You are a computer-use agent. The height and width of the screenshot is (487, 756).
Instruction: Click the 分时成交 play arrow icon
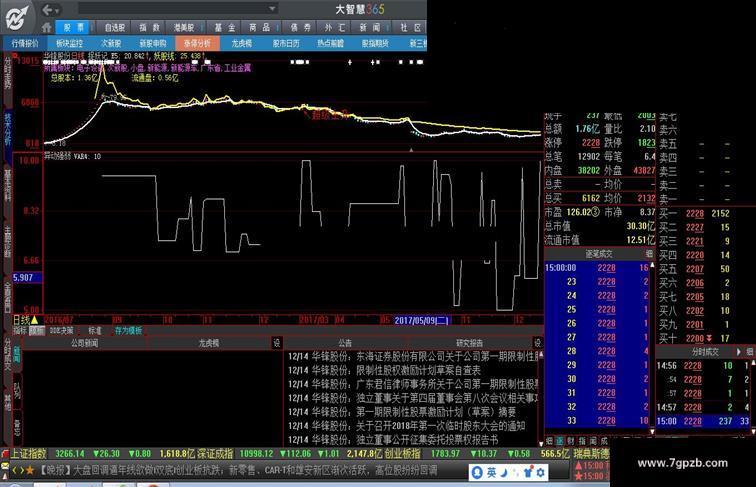click(739, 352)
